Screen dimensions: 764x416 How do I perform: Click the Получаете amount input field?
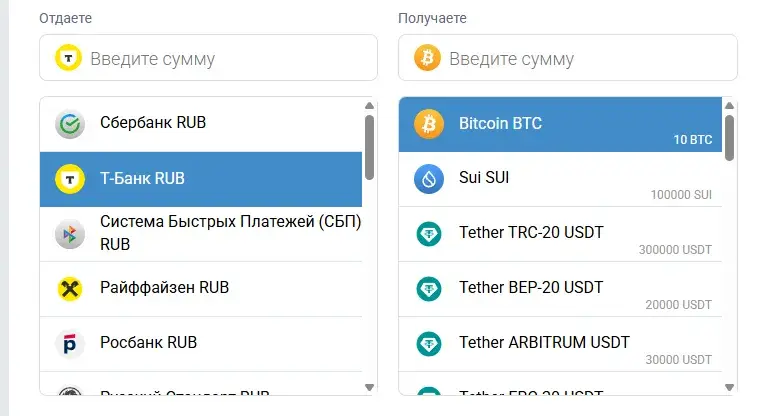point(568,57)
